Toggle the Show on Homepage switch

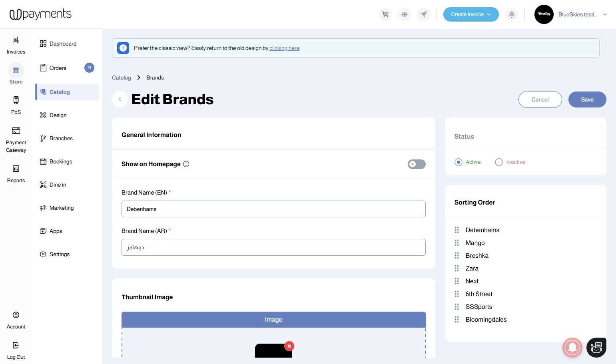coord(417,164)
